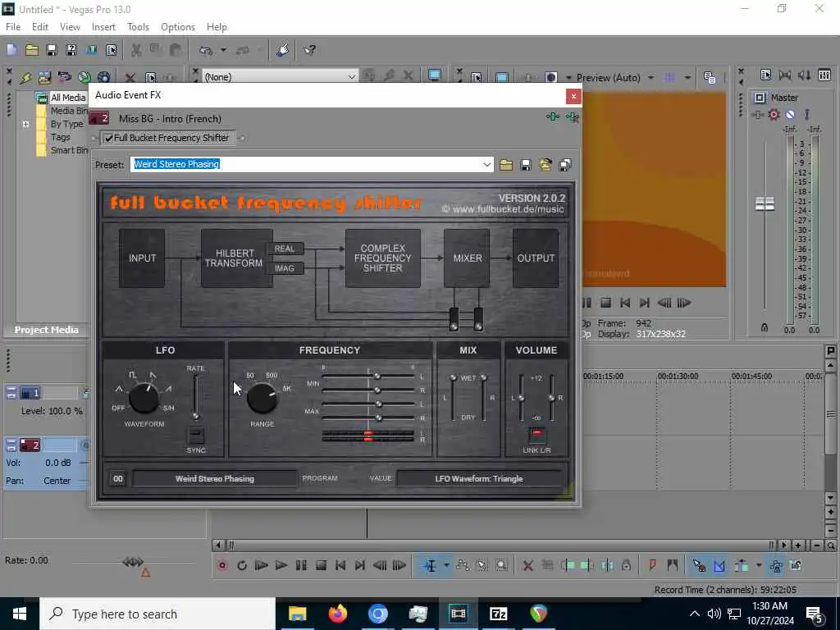Screen dimensions: 840x630
Task: Select the Normal Edit tool
Action: [x=430, y=565]
